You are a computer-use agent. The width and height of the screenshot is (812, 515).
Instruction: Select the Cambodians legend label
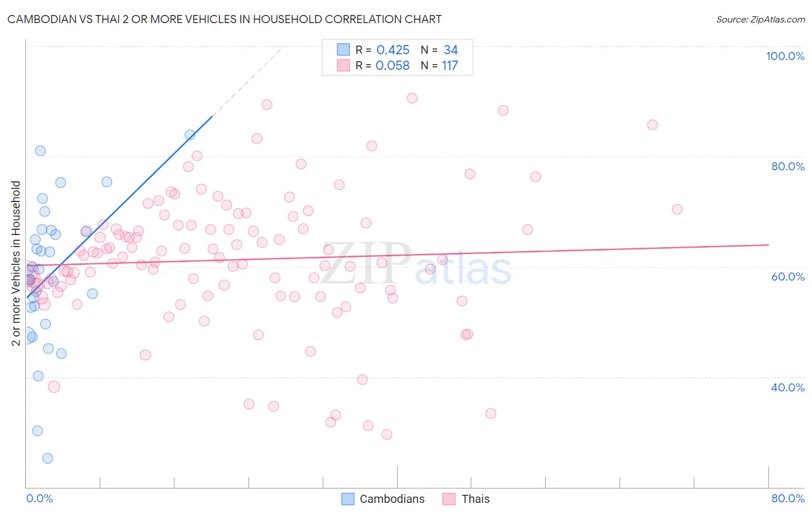[392, 499]
